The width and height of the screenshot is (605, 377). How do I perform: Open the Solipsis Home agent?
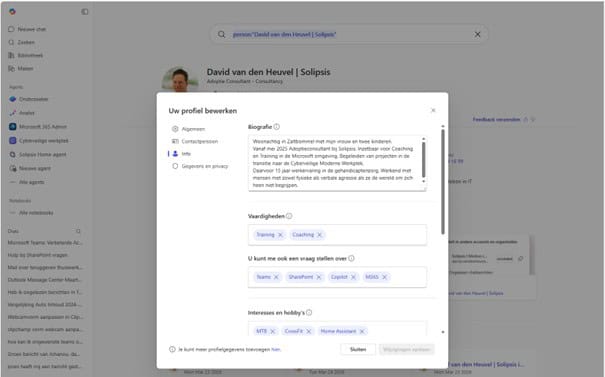[38, 154]
